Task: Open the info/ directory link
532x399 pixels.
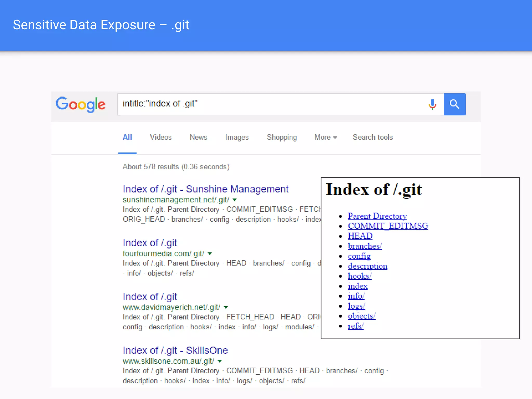Action: click(356, 296)
